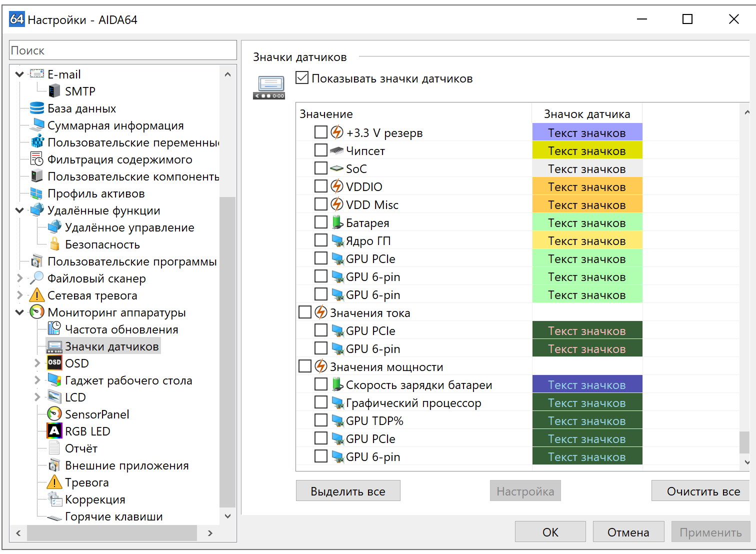
Task: Click the Тревога warning triangle icon
Action: click(x=54, y=482)
